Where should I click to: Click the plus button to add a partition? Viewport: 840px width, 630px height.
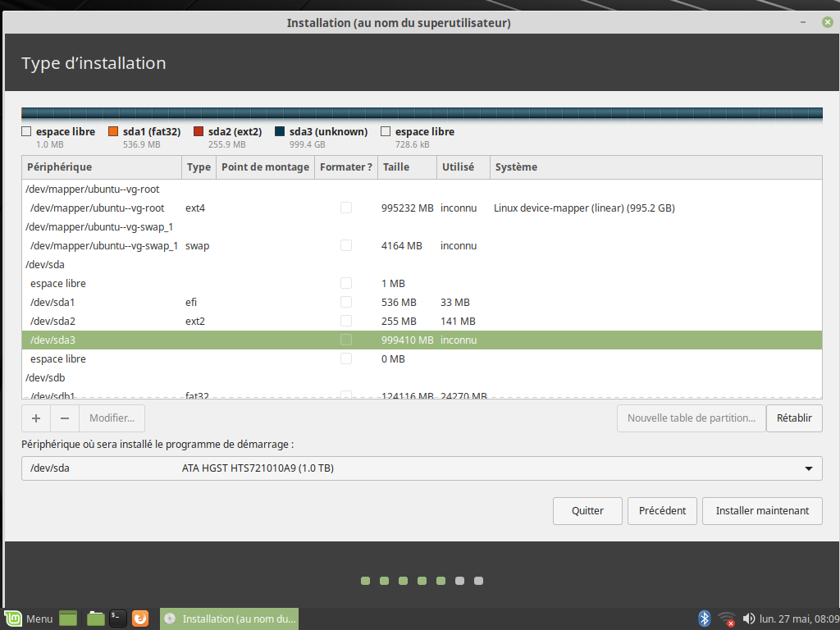[36, 418]
